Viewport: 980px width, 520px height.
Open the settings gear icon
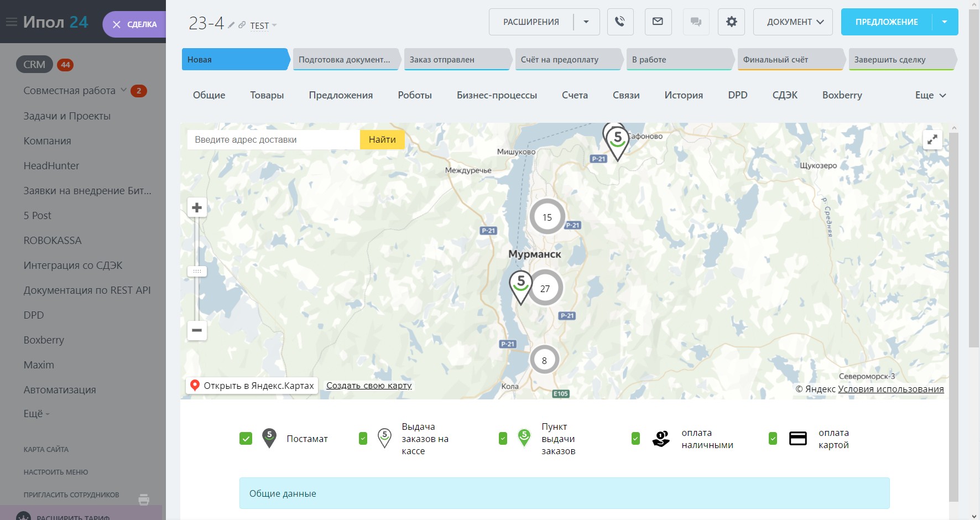click(x=731, y=22)
